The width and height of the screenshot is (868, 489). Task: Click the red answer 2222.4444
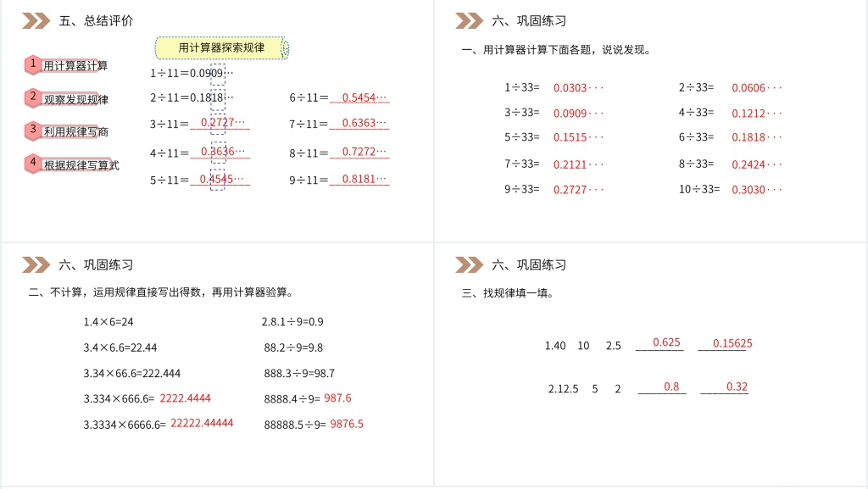tap(185, 398)
